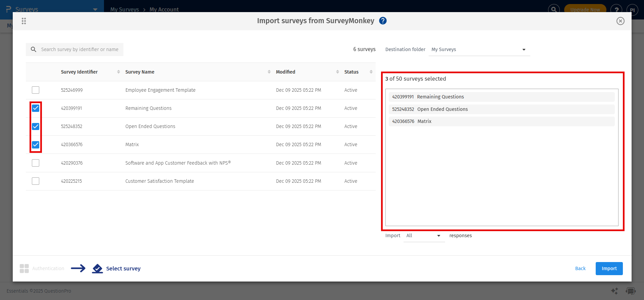Check Customer Satisfaction Template survey checkbox
644x300 pixels.
coord(36,181)
